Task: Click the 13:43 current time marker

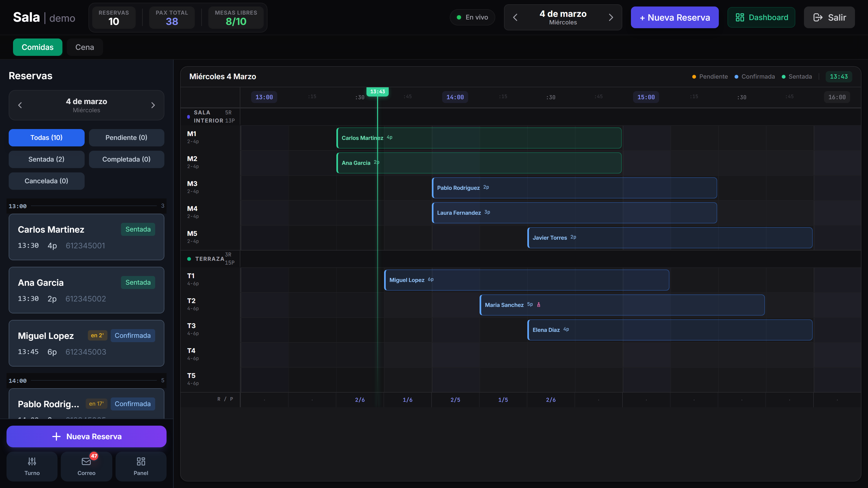Action: pos(377,92)
